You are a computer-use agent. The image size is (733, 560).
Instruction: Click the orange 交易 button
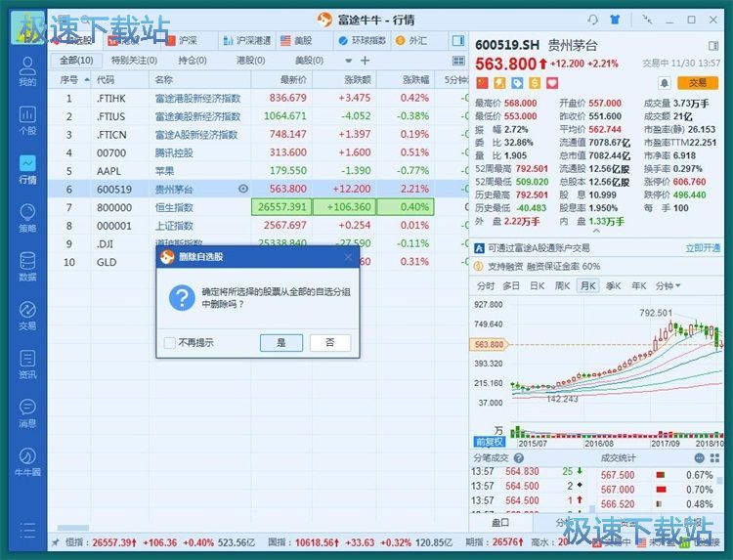point(698,83)
